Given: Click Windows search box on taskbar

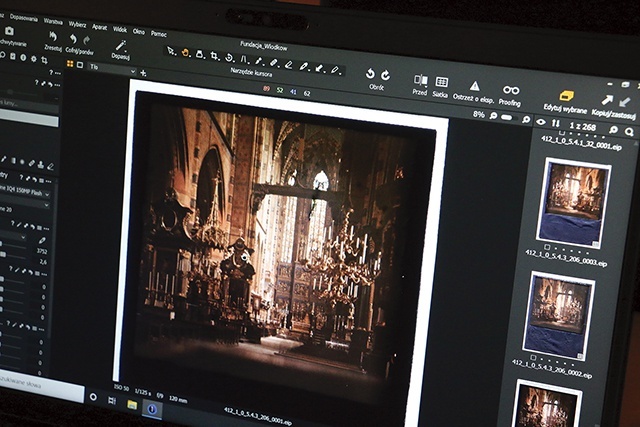Looking at the screenshot, I should [x=39, y=385].
